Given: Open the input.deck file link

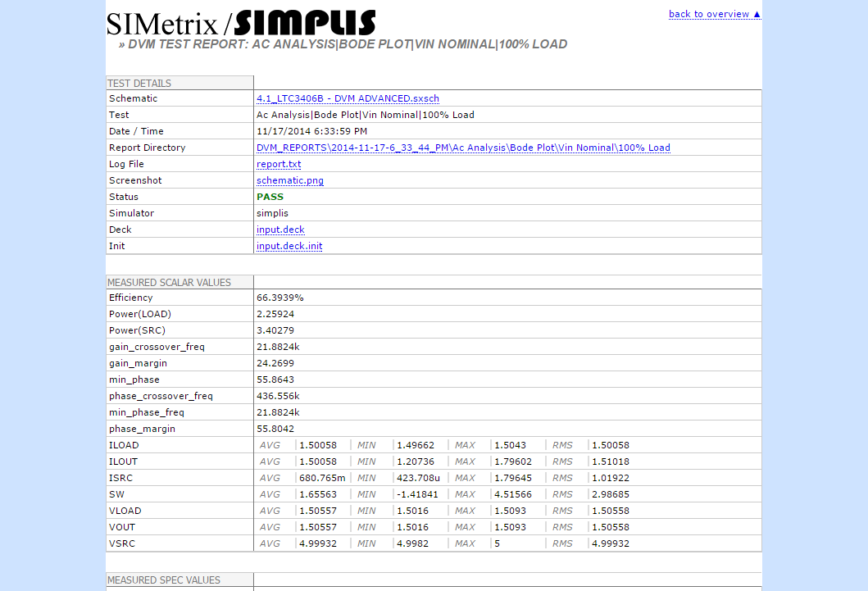Looking at the screenshot, I should pyautogui.click(x=280, y=230).
